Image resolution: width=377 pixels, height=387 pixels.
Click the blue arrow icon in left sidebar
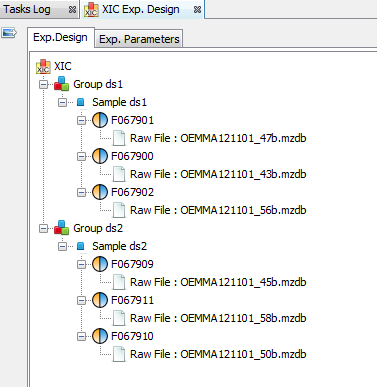9,33
